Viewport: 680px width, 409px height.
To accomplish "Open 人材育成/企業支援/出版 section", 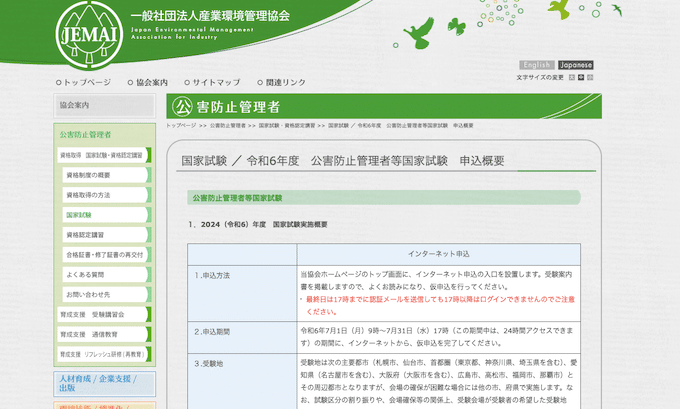I will 105,384.
